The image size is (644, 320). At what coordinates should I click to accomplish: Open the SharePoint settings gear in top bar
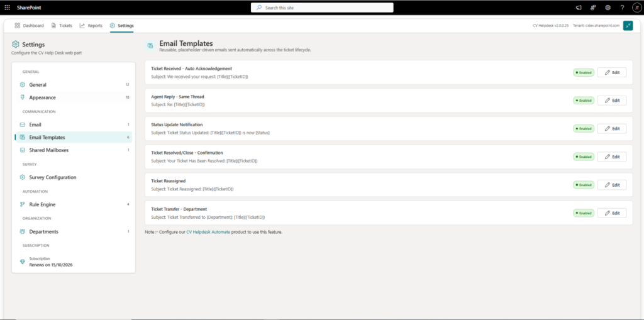coord(608,8)
